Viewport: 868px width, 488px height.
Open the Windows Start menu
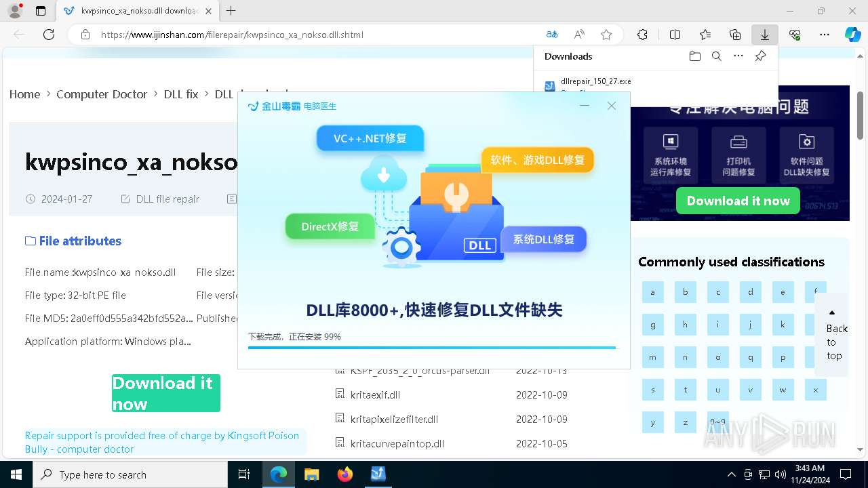click(x=16, y=474)
